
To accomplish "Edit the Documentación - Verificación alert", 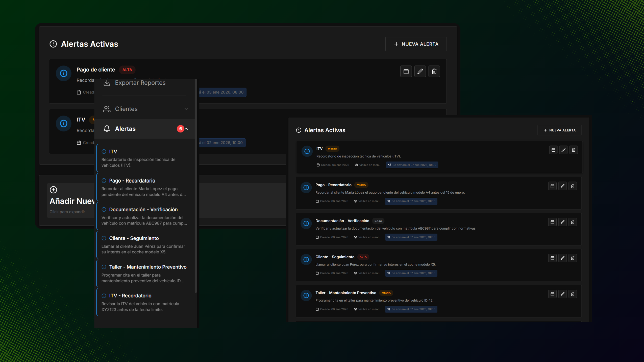I will point(562,222).
